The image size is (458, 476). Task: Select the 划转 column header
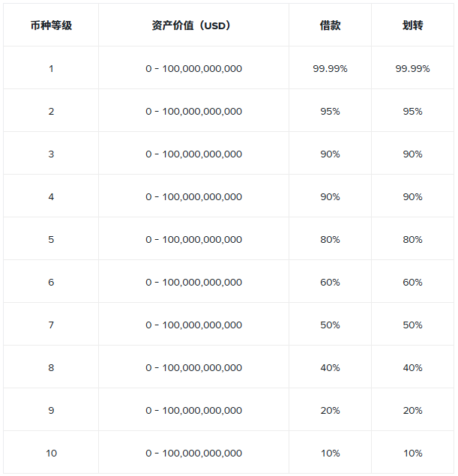(412, 25)
